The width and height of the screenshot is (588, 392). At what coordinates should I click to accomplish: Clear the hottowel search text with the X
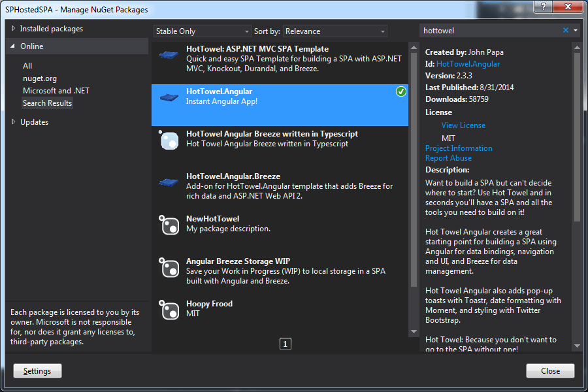point(566,31)
